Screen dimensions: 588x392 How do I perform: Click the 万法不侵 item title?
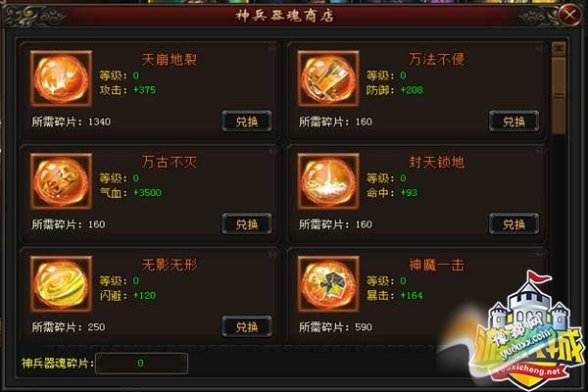[436, 59]
